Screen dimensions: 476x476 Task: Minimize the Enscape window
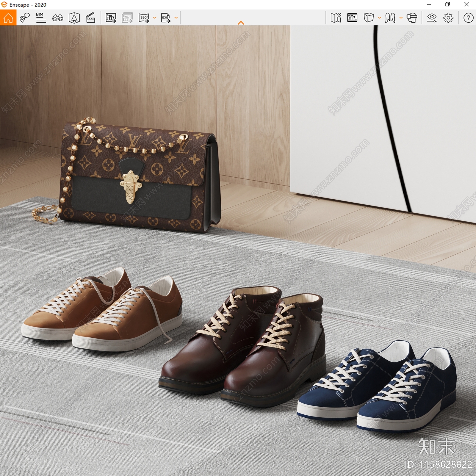[429, 4]
